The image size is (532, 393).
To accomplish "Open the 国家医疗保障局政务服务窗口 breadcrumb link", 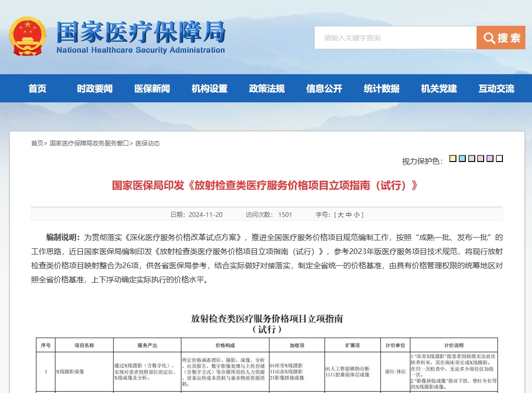I will point(89,143).
